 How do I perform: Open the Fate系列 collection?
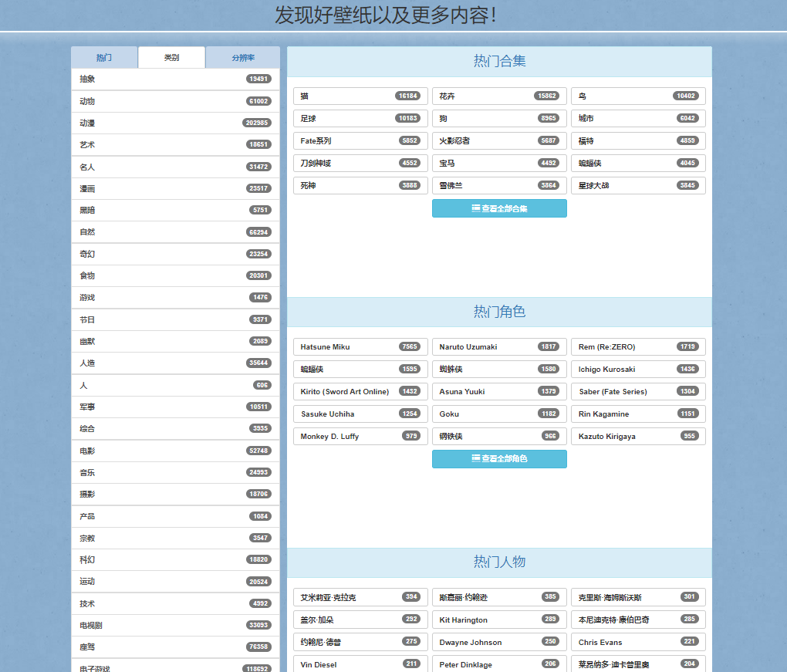[x=360, y=140]
